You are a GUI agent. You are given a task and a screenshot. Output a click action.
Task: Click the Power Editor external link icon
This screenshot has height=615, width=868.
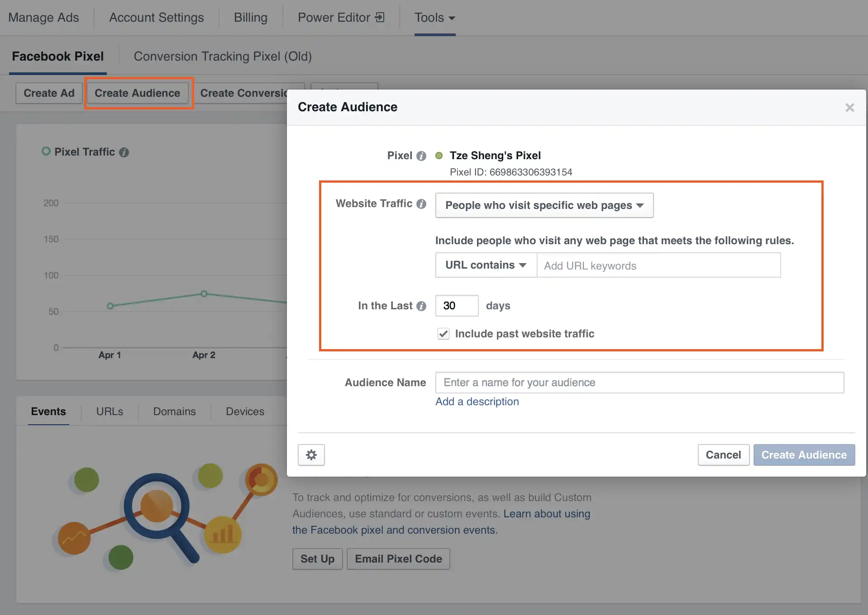[x=380, y=17]
